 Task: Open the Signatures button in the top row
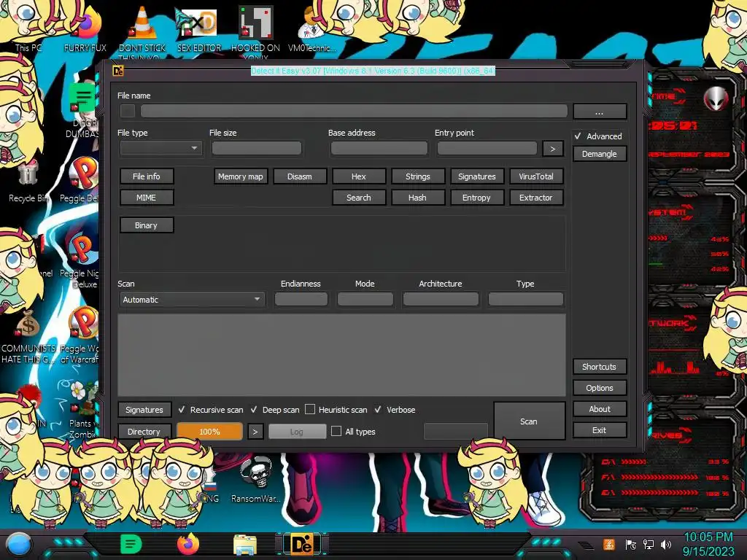tap(477, 176)
